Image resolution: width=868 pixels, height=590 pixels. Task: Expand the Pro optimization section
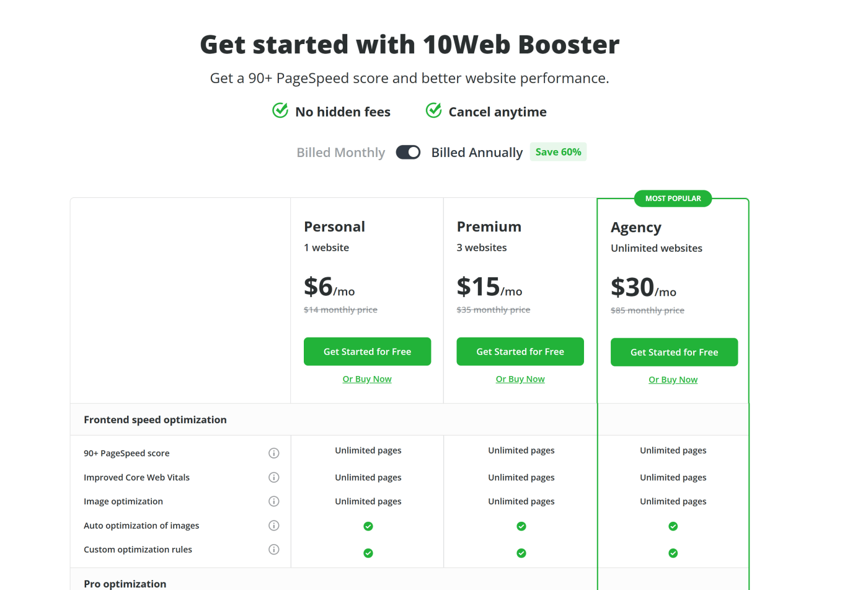coord(125,584)
